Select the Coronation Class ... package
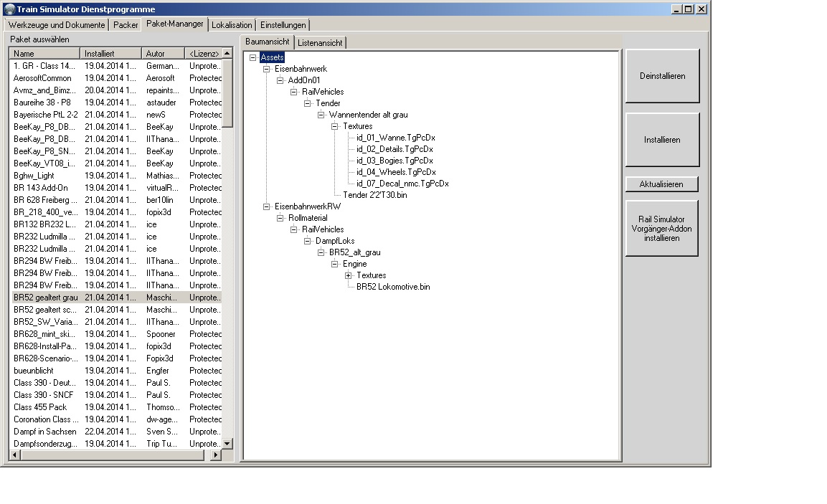The height and width of the screenshot is (504, 827). [x=116, y=419]
